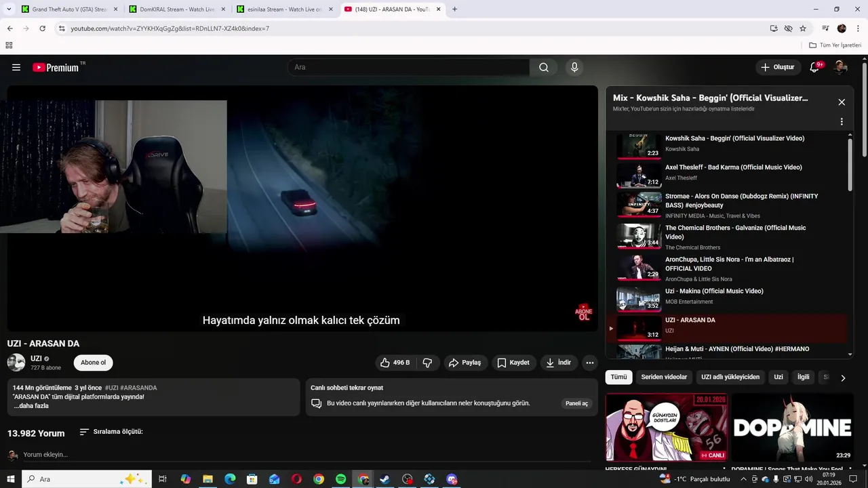Select the İlgili filter chip
Screen dimensions: 868x488
804,377
